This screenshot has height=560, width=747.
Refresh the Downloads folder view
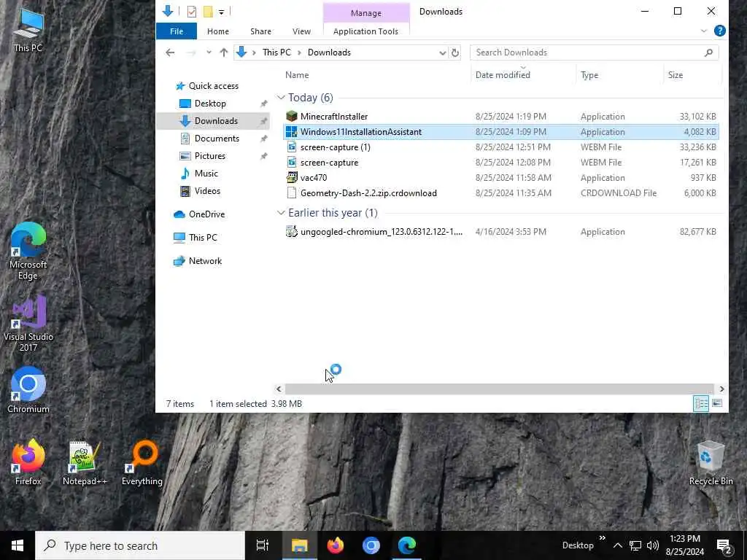pyautogui.click(x=455, y=52)
